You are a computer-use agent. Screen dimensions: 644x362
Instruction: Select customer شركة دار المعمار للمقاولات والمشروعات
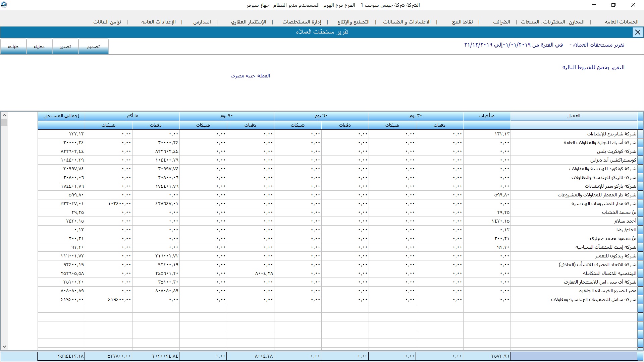[574, 195]
